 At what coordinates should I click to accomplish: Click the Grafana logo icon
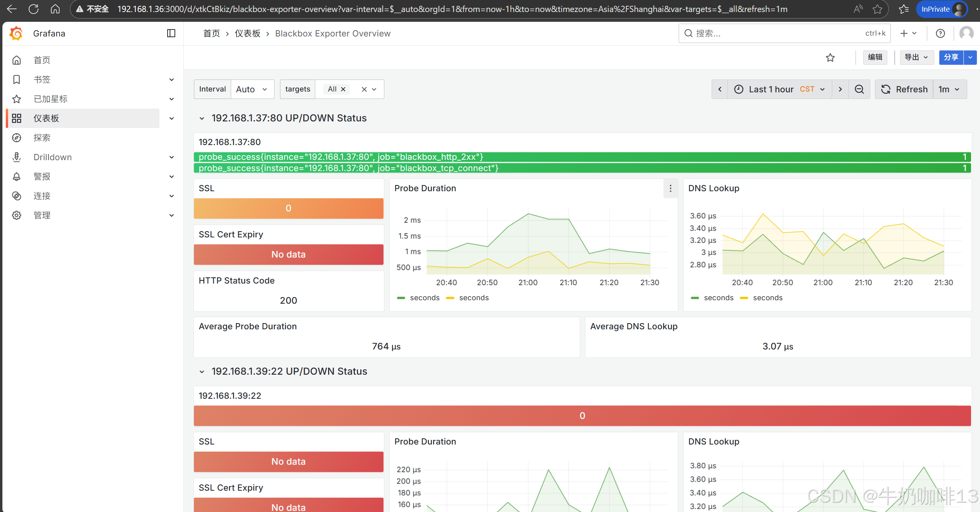coord(16,34)
